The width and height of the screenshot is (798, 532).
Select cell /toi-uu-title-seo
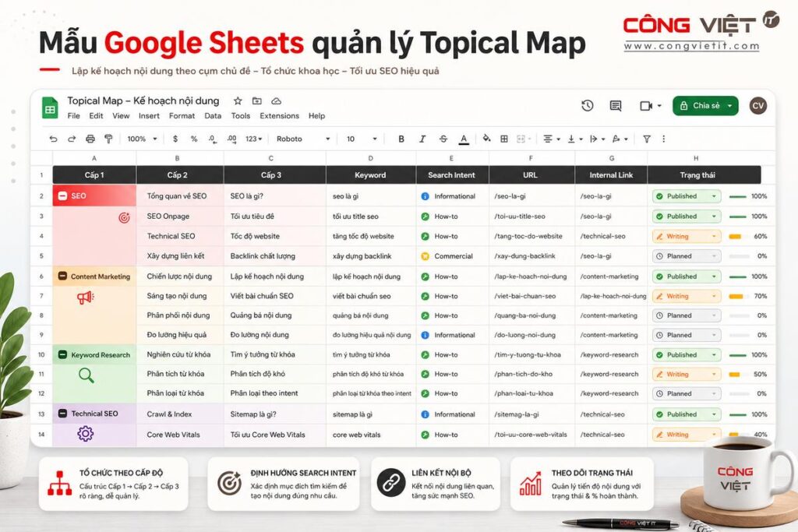531,217
